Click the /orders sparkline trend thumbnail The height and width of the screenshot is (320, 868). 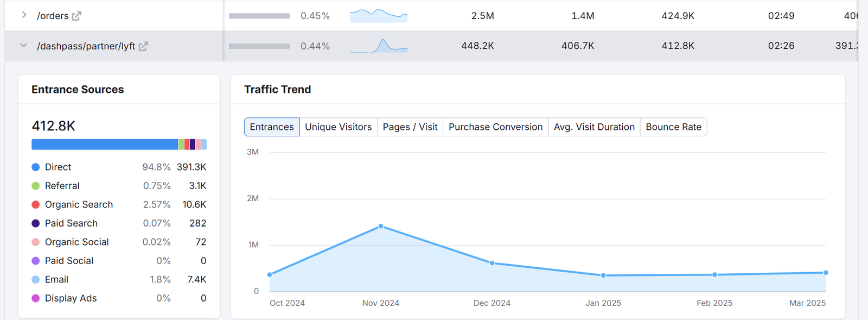tap(378, 16)
